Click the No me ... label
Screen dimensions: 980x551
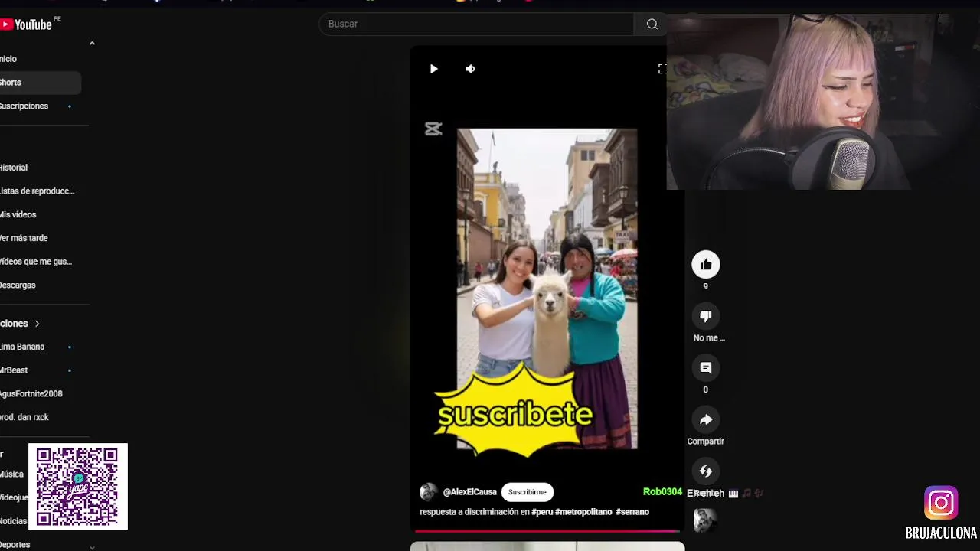point(709,337)
